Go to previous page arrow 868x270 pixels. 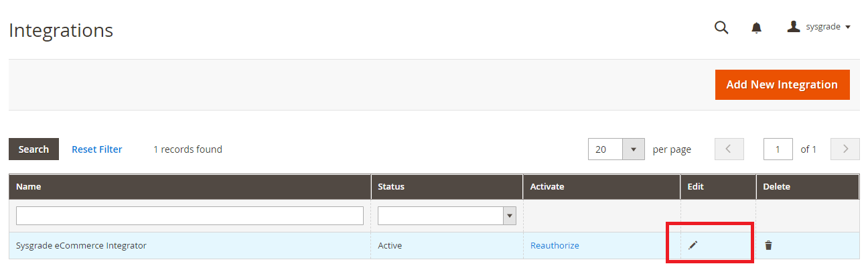click(729, 149)
